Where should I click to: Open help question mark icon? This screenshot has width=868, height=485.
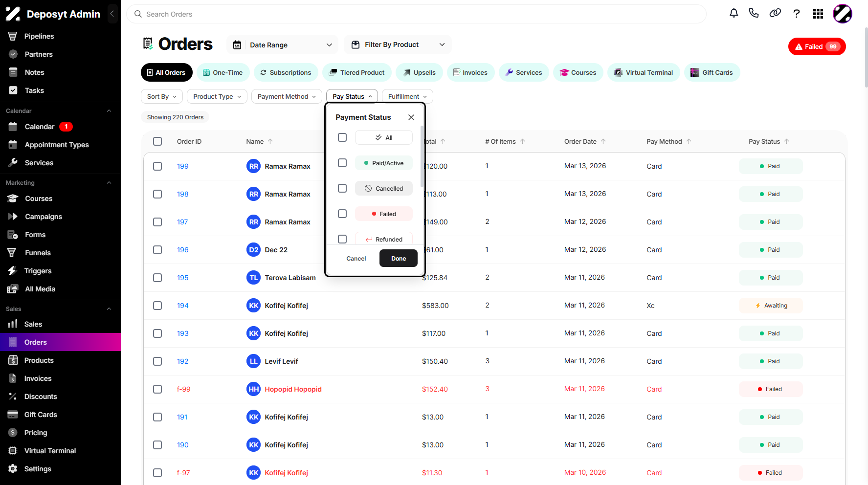coord(797,14)
